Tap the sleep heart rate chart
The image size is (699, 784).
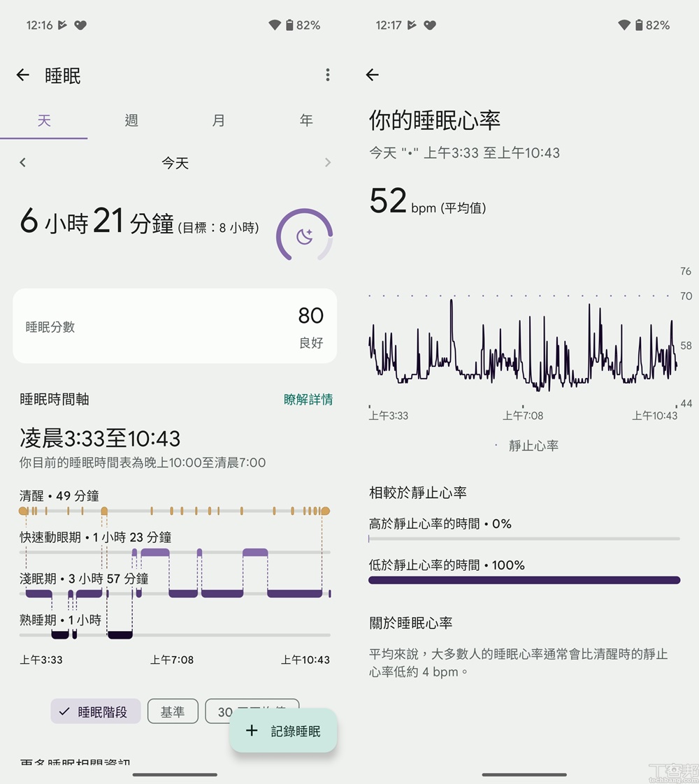coord(523,345)
